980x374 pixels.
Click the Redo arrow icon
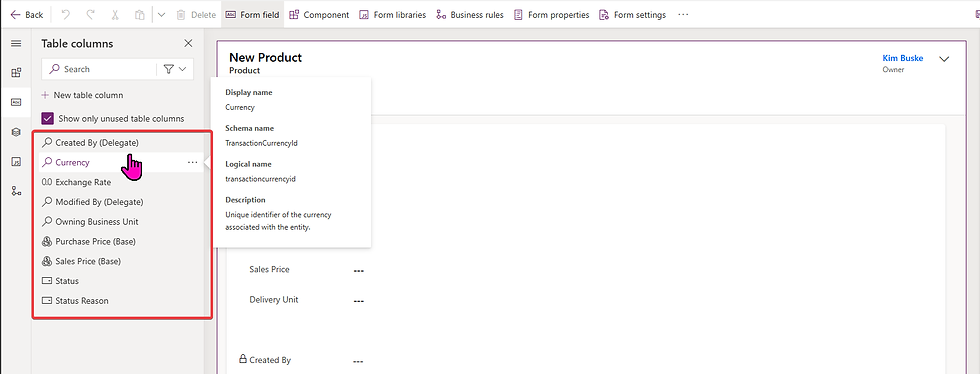[90, 14]
